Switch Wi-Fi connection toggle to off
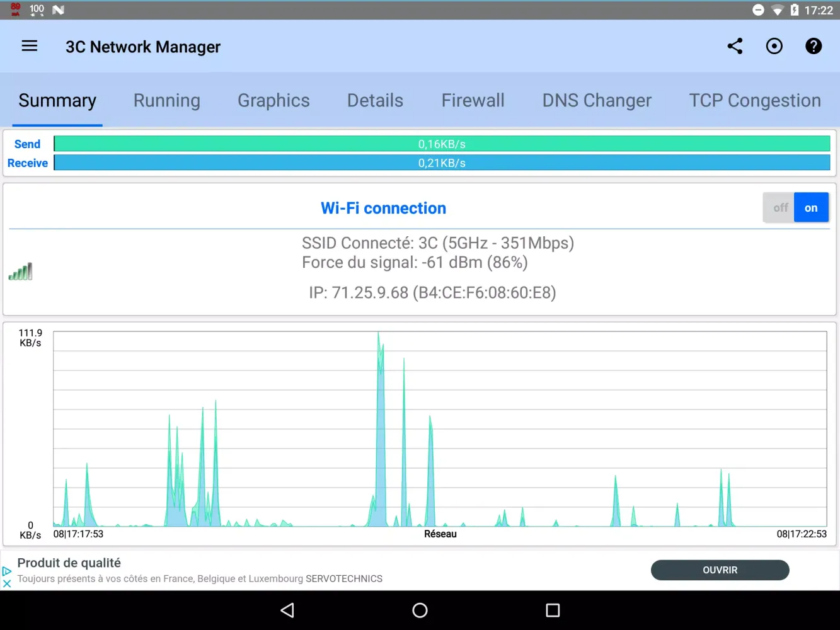The height and width of the screenshot is (630, 840). [x=780, y=208]
